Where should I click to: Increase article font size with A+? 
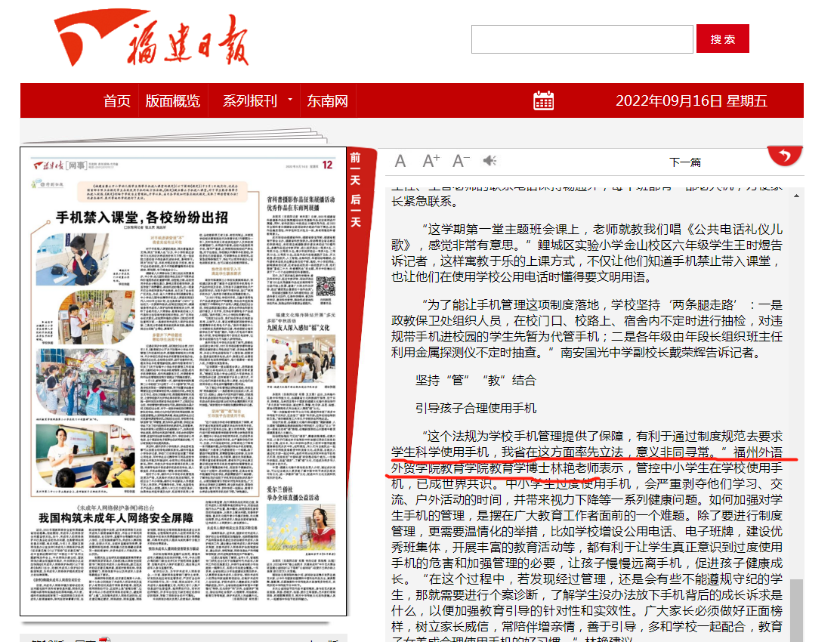[431, 161]
